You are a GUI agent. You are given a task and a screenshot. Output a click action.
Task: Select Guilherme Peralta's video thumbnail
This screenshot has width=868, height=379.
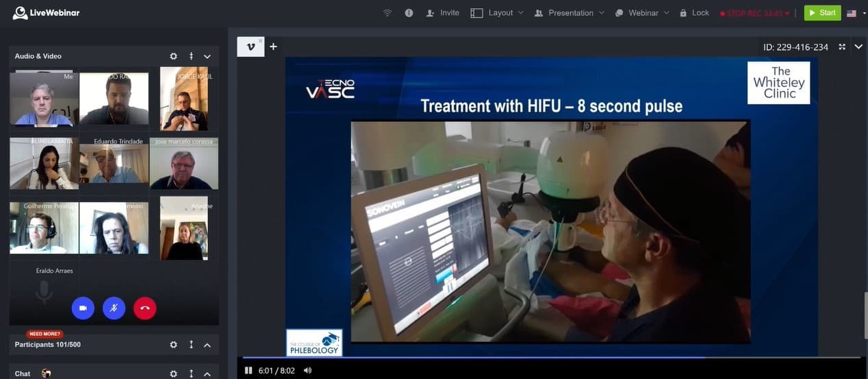coord(44,228)
